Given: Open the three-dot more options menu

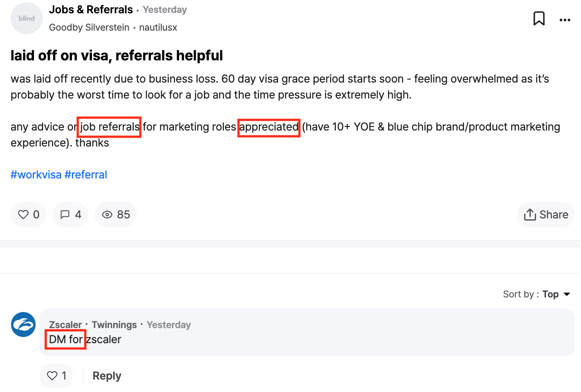Looking at the screenshot, I should coord(565,20).
